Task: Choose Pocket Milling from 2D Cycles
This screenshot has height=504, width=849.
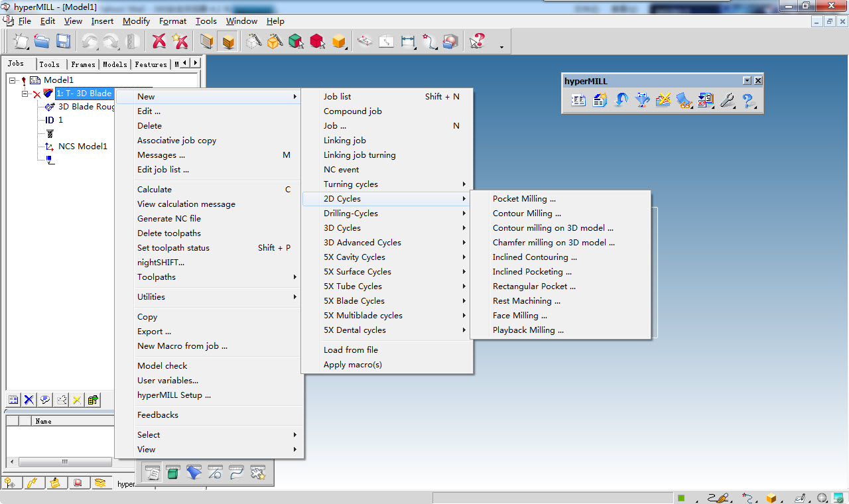Action: click(560, 199)
